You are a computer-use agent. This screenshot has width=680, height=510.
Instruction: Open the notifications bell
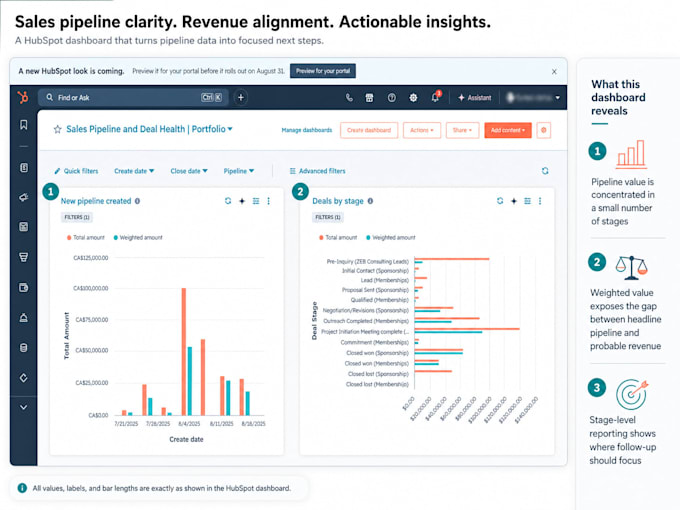(435, 97)
